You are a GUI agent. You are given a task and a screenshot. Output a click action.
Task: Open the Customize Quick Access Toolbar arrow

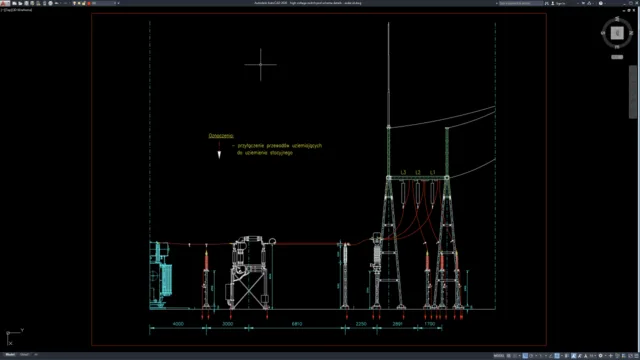coord(118,3)
